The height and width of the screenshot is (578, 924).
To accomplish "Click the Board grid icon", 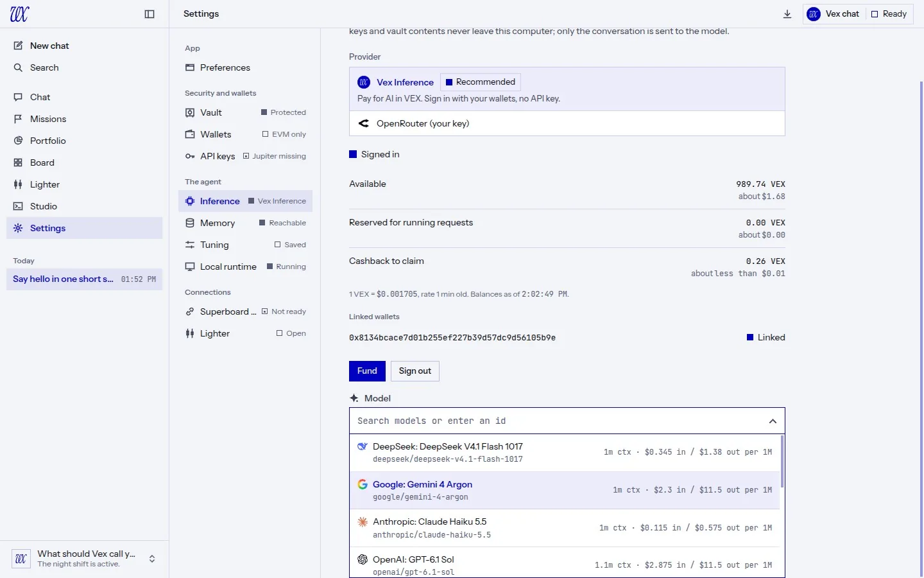I will 18,162.
